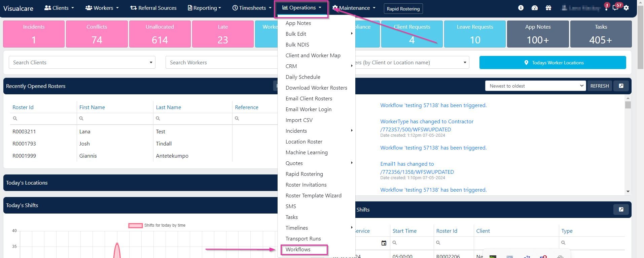Click the REFRESH button
644x258 pixels.
tap(600, 86)
